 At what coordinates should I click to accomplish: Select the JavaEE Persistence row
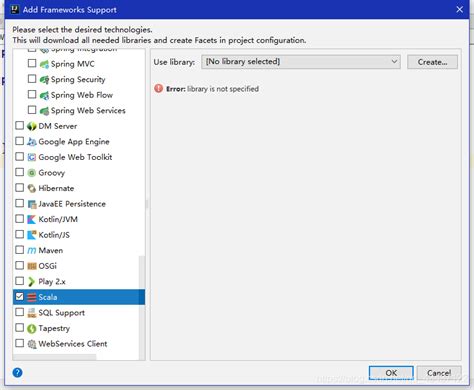click(79, 204)
